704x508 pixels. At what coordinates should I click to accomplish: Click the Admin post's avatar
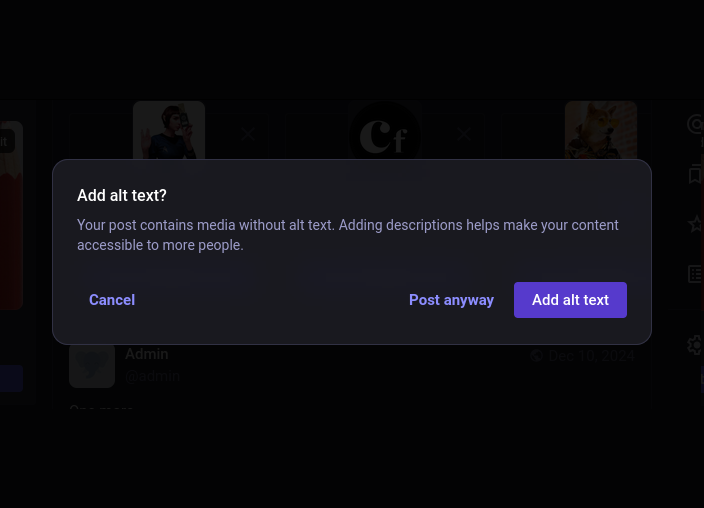tap(92, 365)
